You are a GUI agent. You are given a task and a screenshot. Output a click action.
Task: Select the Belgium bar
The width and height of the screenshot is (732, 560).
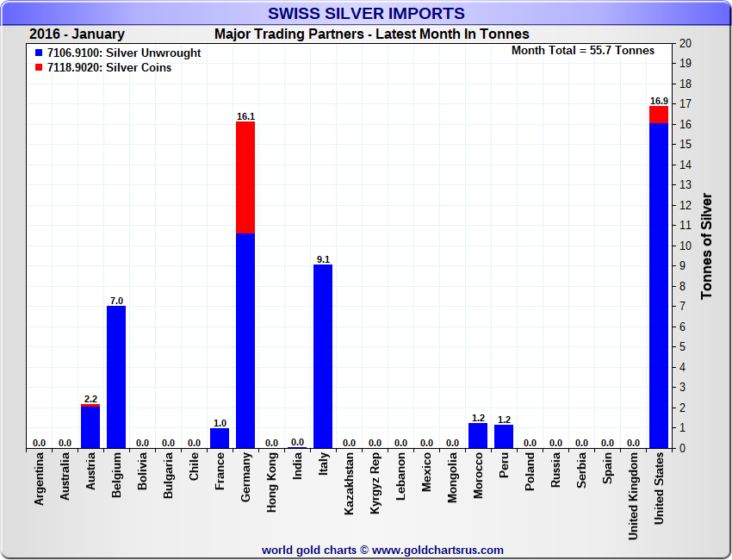pyautogui.click(x=116, y=376)
